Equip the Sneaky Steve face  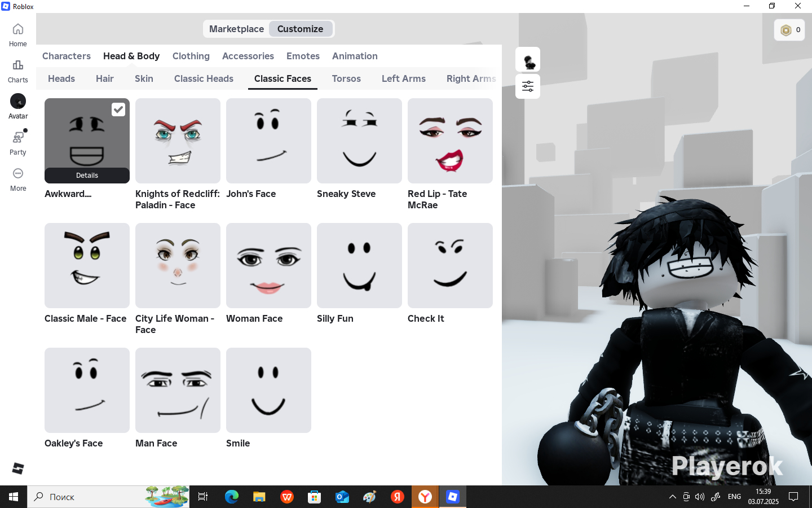click(359, 141)
